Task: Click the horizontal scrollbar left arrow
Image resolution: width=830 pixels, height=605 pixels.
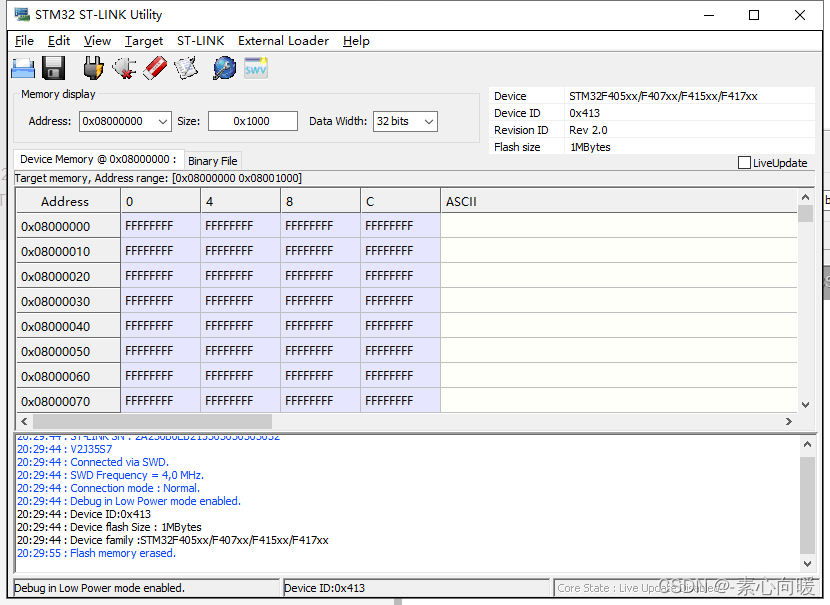Action: point(24,421)
